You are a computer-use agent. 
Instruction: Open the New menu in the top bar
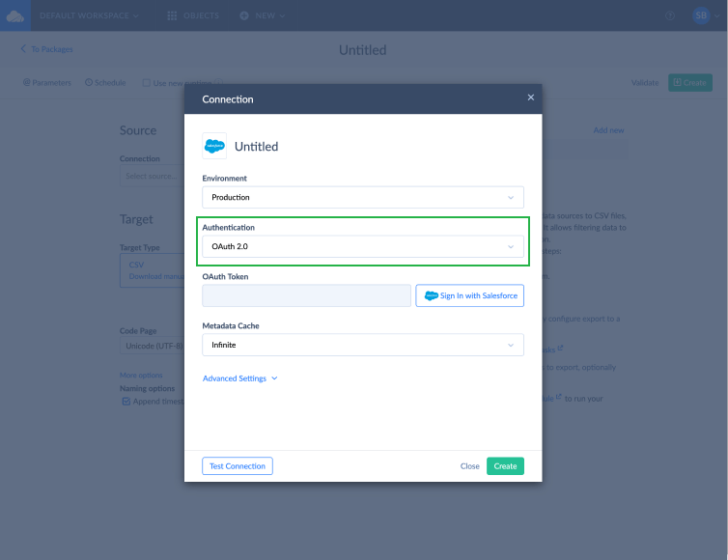(x=263, y=15)
